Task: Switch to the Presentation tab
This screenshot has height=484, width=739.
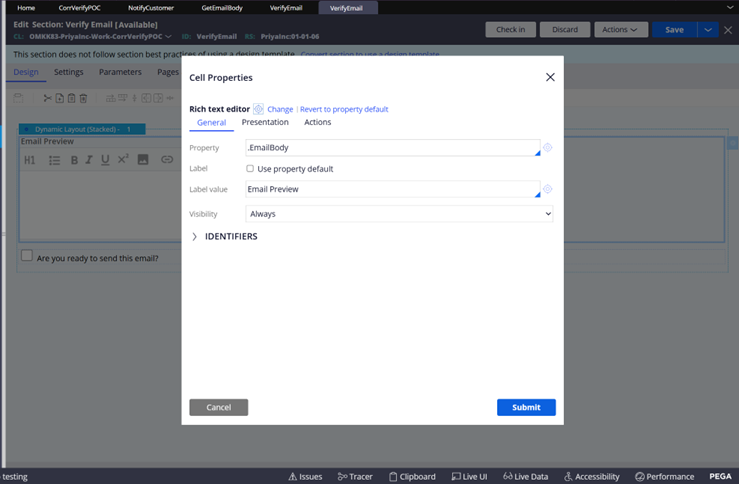Action: click(265, 122)
